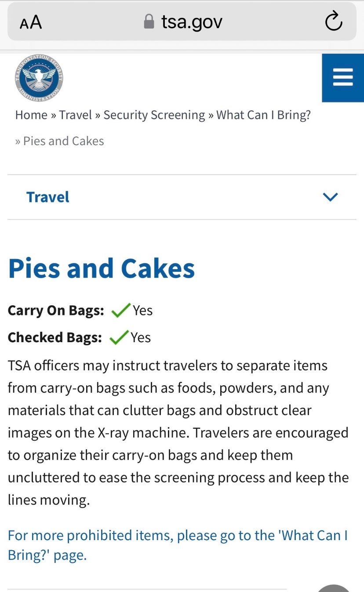Click the chevron next to Travel
The image size is (364, 592).
point(330,197)
